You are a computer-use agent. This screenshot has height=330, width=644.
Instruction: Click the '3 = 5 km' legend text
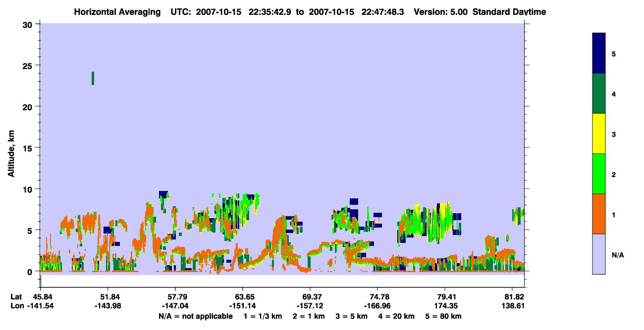pyautogui.click(x=351, y=316)
